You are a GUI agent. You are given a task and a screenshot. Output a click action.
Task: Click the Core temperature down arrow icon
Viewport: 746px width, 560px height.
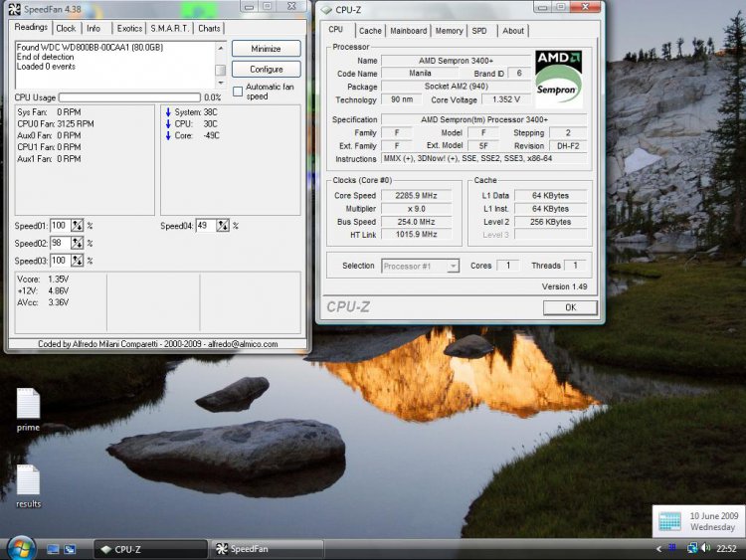tap(168, 135)
